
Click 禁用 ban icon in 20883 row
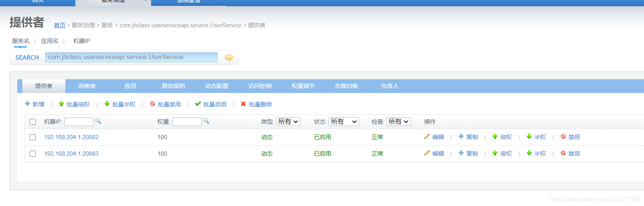click(x=563, y=153)
